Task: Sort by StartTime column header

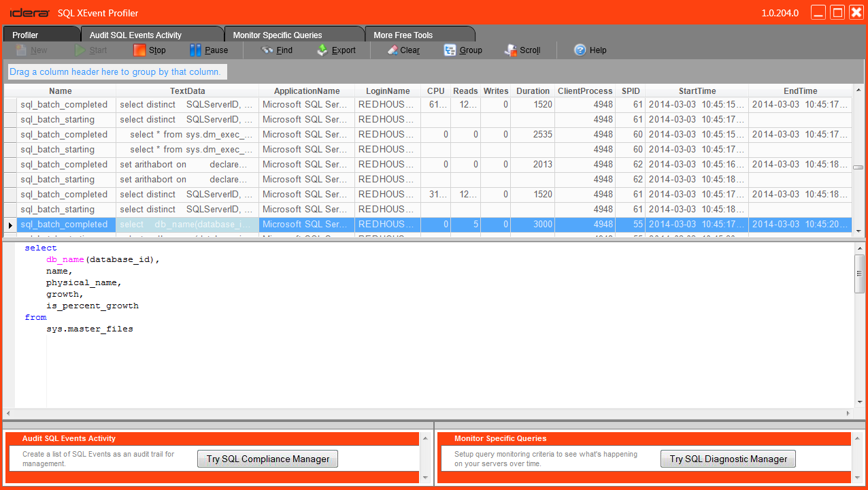Action: coord(697,91)
